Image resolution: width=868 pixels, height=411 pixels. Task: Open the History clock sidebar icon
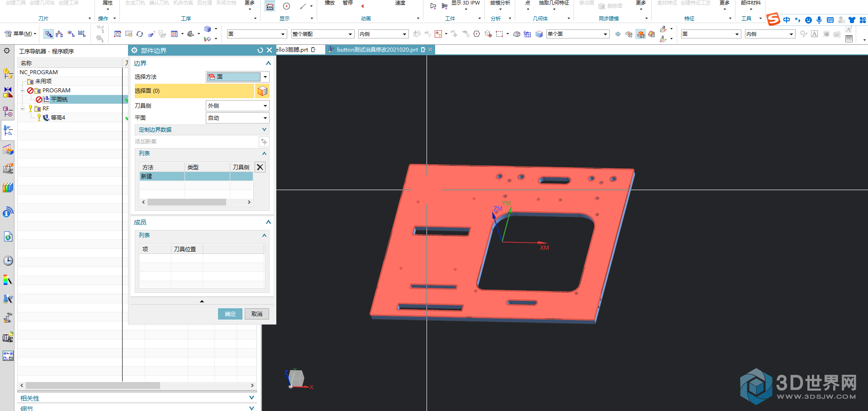[x=8, y=261]
